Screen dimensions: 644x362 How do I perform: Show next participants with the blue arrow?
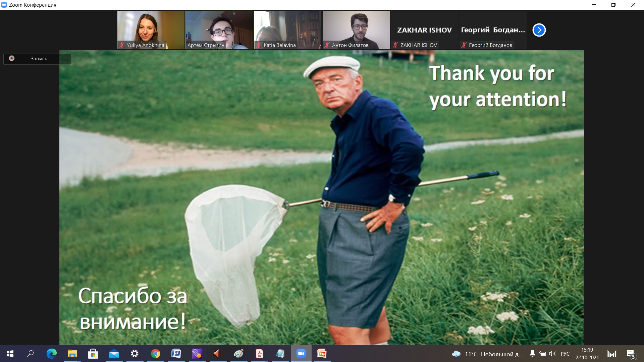[x=539, y=30]
